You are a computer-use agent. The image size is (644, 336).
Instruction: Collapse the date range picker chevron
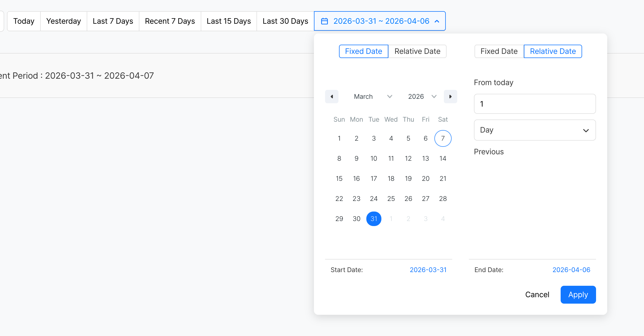(x=437, y=21)
